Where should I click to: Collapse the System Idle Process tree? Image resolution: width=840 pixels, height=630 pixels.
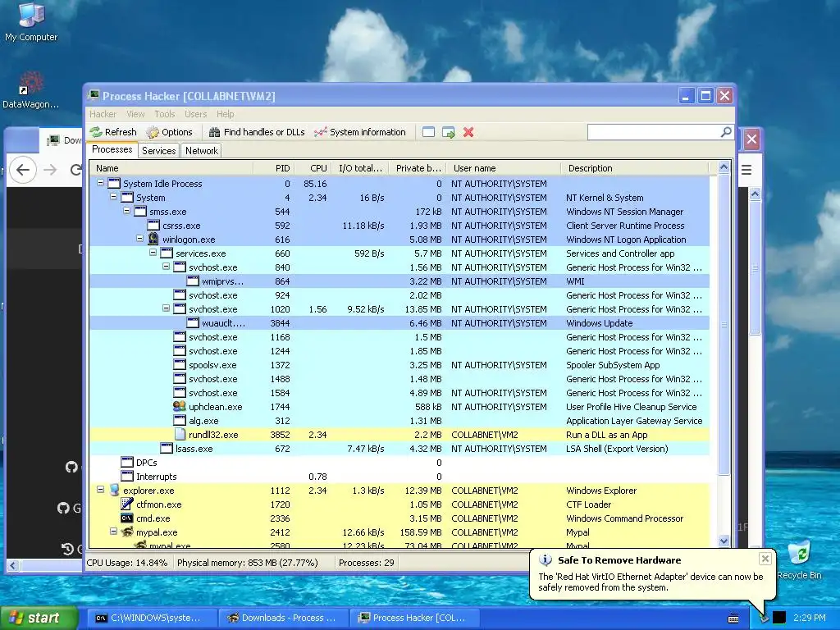click(x=100, y=183)
